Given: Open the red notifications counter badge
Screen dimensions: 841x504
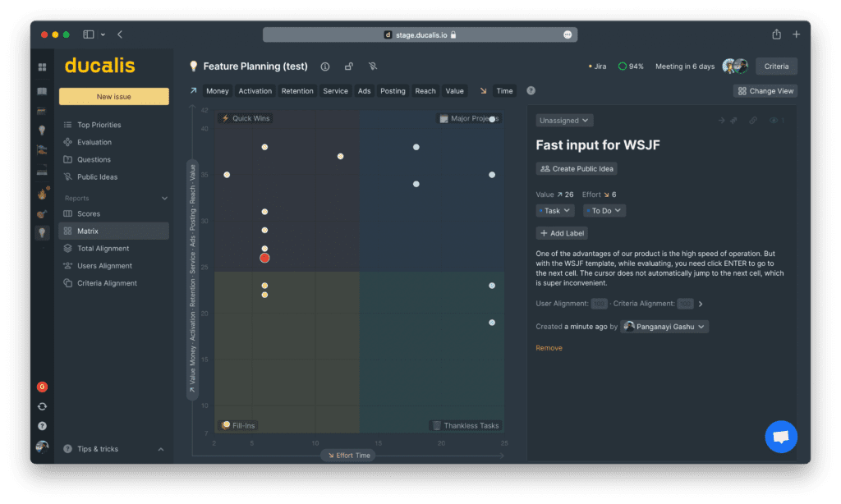Looking at the screenshot, I should point(43,387).
